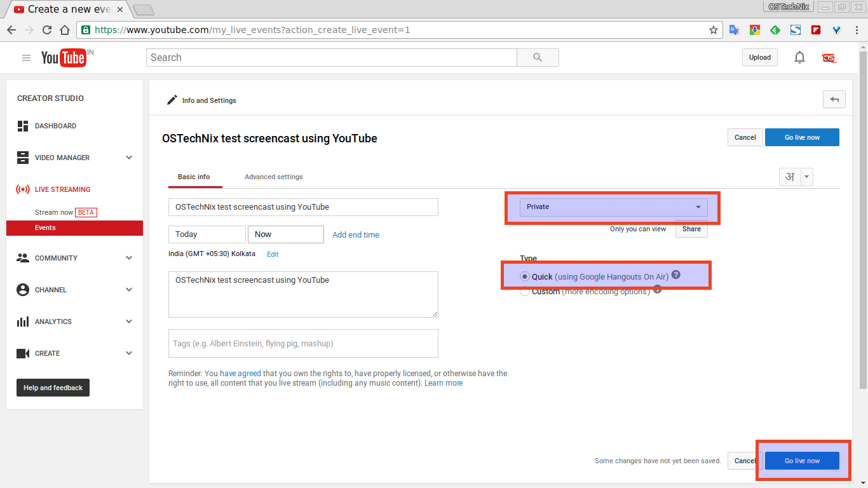Expand Channel section chevron
This screenshot has width=868, height=488.
[x=129, y=290]
